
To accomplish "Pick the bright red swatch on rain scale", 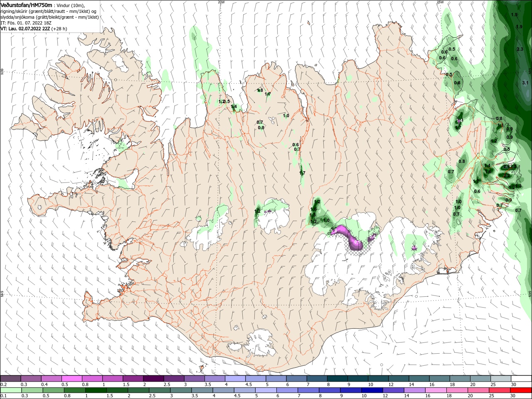I will tap(521, 390).
